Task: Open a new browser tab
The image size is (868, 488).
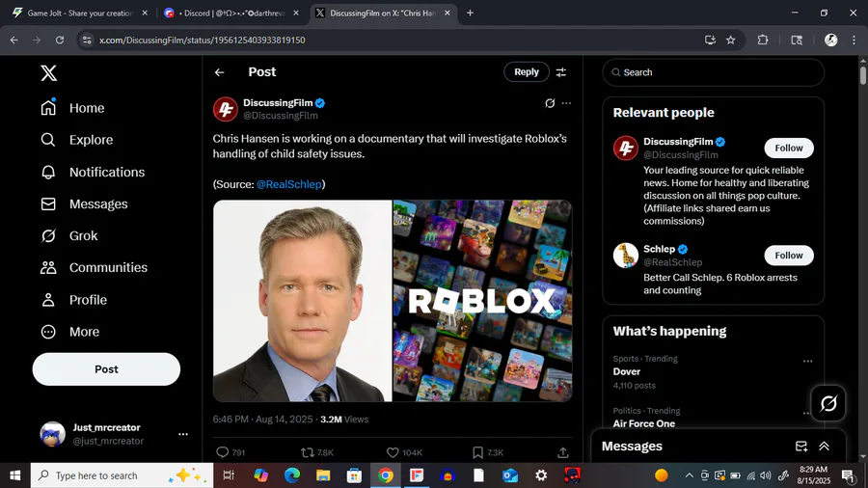Action: pyautogui.click(x=470, y=13)
